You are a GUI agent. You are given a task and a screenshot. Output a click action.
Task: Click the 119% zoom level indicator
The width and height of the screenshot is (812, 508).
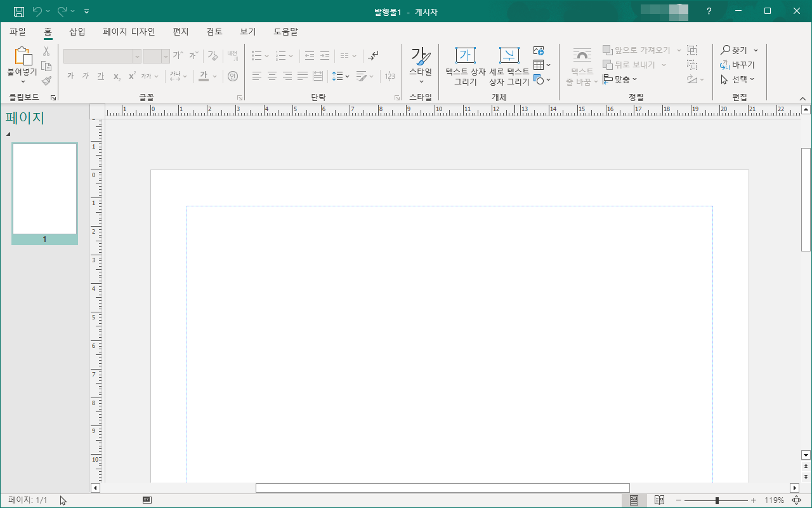click(774, 500)
